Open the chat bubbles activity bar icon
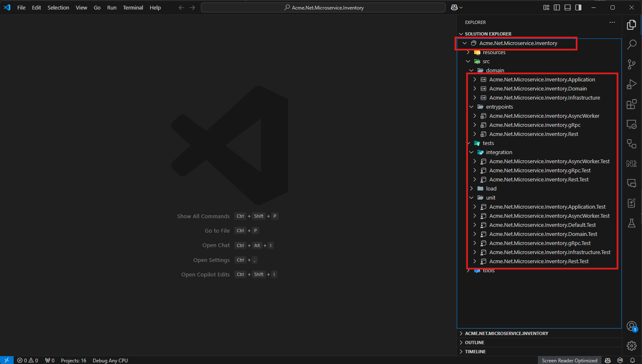The height and width of the screenshot is (364, 642). (631, 183)
